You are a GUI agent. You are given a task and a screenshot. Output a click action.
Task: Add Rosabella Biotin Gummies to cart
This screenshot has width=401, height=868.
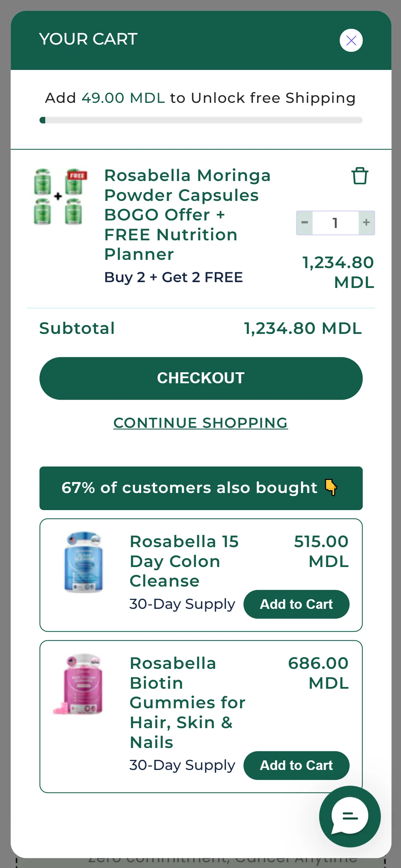coord(296,765)
